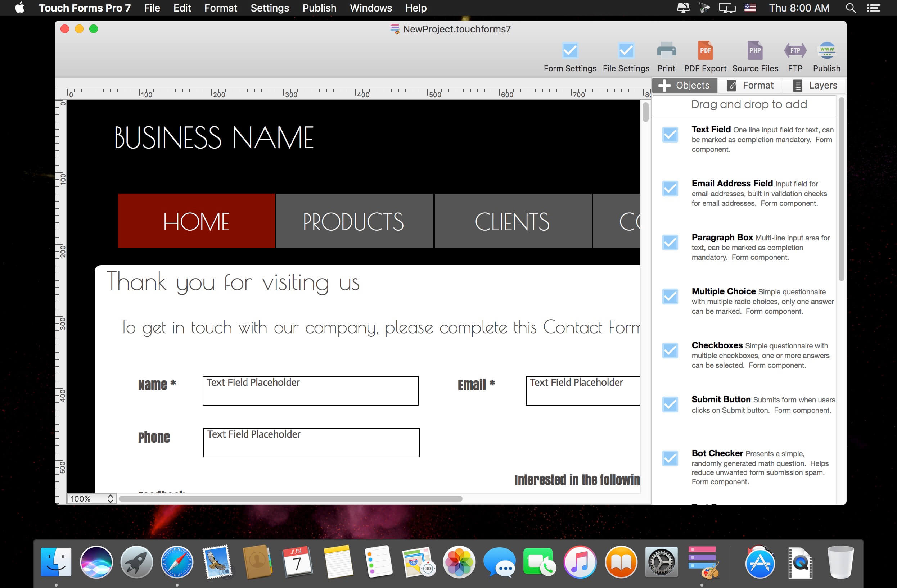Open the input source flag menu
The height and width of the screenshot is (588, 897).
750,8
